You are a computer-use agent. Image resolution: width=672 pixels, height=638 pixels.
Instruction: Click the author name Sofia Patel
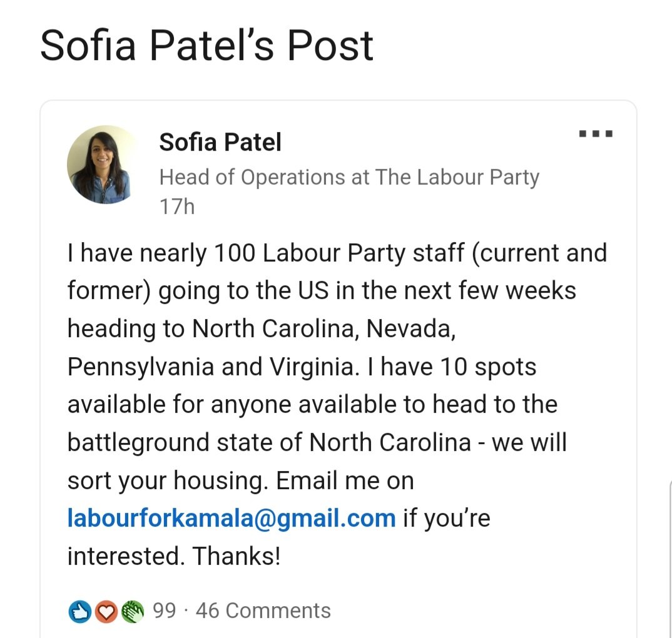coord(220,142)
